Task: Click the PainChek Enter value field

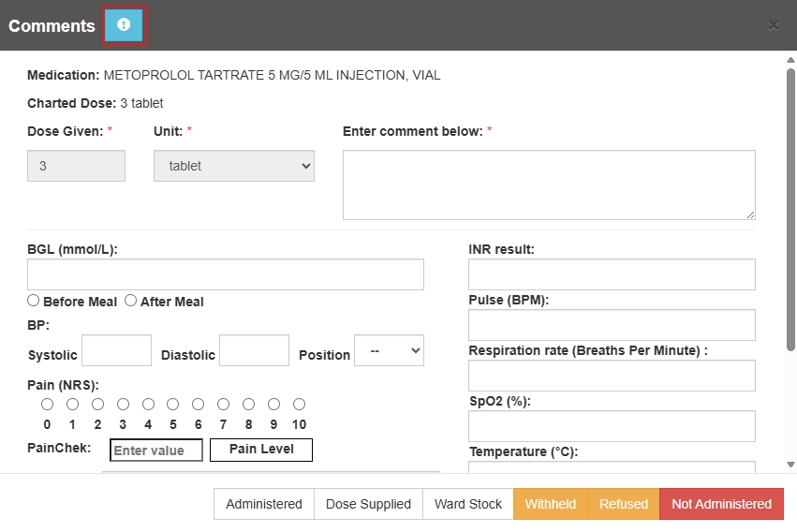Action: pos(156,451)
